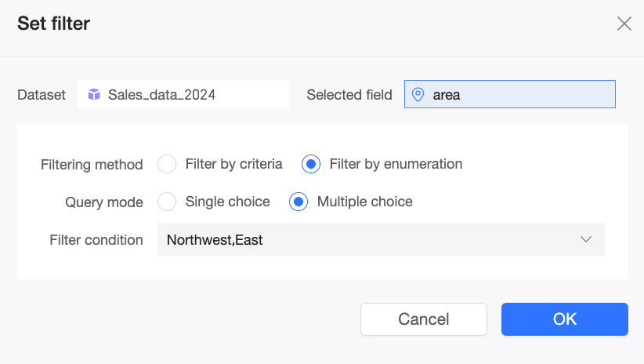Expand the Filter condition chevron arrow
The image size is (644, 364).
pos(585,240)
